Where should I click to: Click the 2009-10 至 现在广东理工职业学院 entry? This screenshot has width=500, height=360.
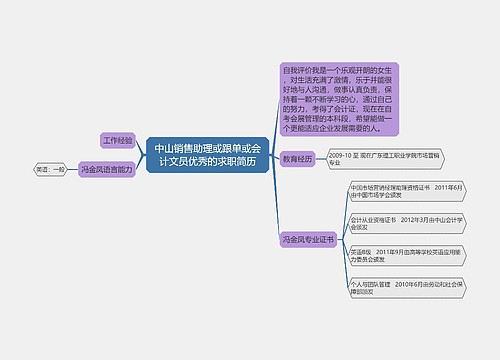[x=385, y=159]
